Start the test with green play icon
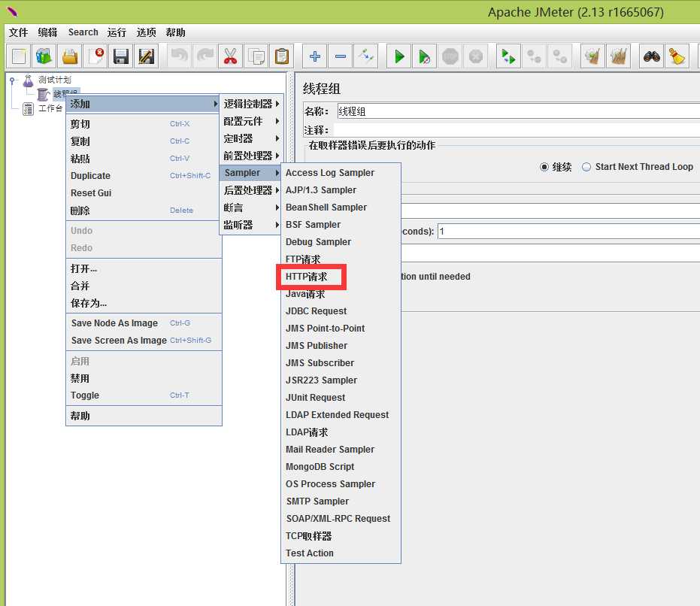The image size is (700, 606). pyautogui.click(x=399, y=56)
